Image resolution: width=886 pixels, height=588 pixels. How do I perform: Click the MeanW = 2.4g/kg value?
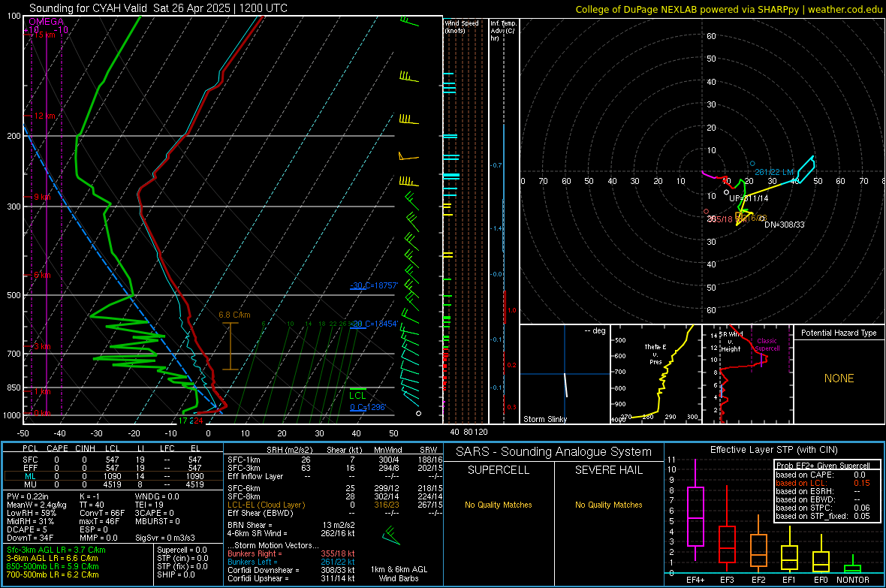click(37, 505)
